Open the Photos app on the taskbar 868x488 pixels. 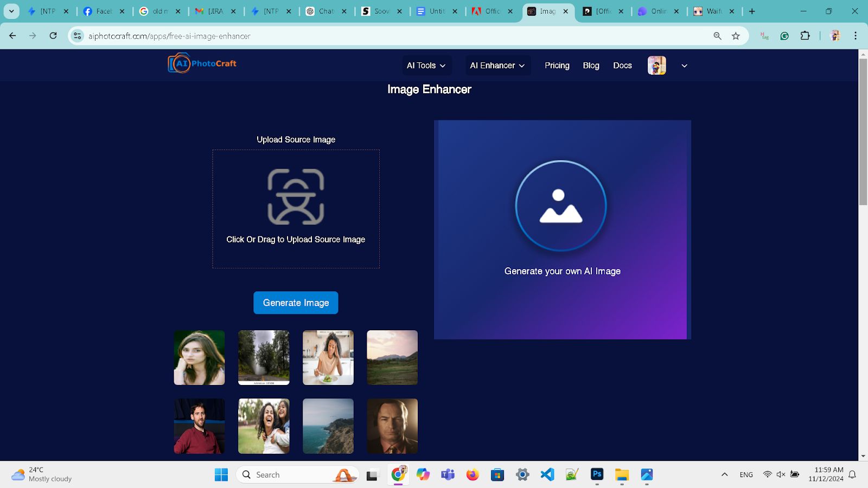click(x=647, y=475)
